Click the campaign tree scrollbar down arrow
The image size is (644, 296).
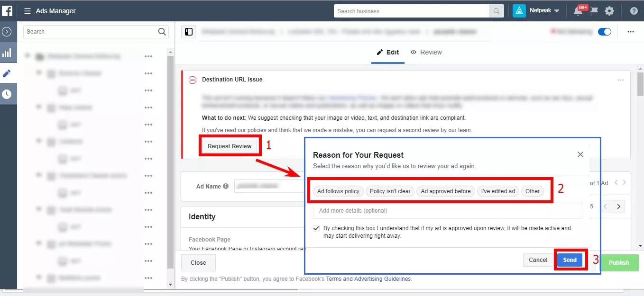pyautogui.click(x=171, y=285)
